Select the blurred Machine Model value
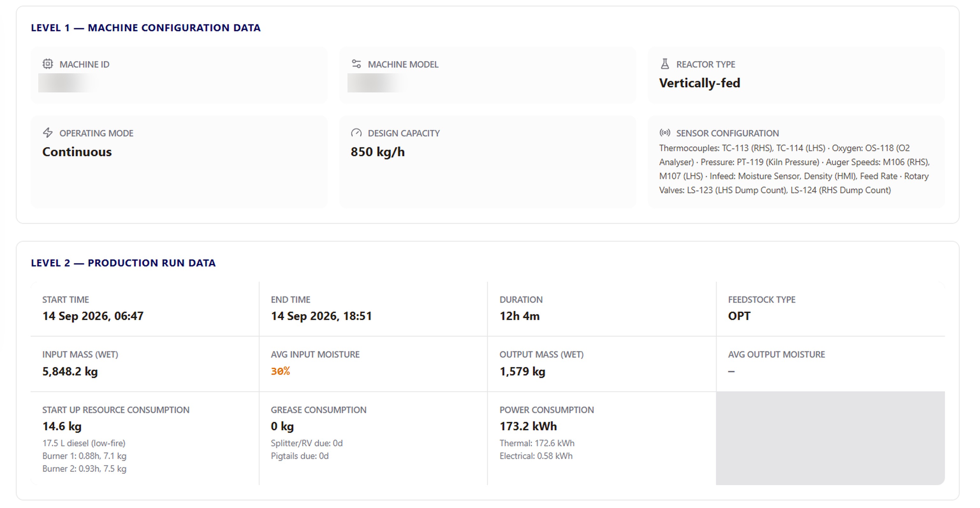980x508 pixels. pos(376,83)
